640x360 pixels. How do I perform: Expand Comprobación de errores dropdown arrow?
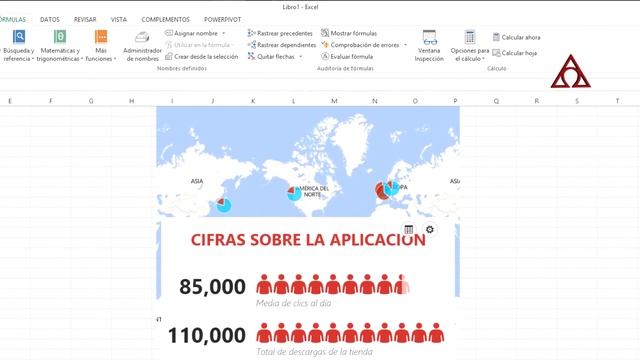click(405, 45)
